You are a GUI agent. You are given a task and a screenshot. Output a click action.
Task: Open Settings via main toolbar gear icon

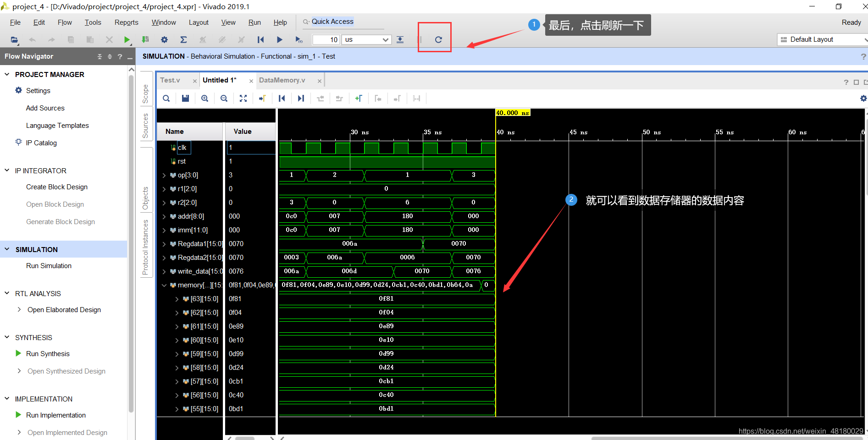(x=164, y=40)
